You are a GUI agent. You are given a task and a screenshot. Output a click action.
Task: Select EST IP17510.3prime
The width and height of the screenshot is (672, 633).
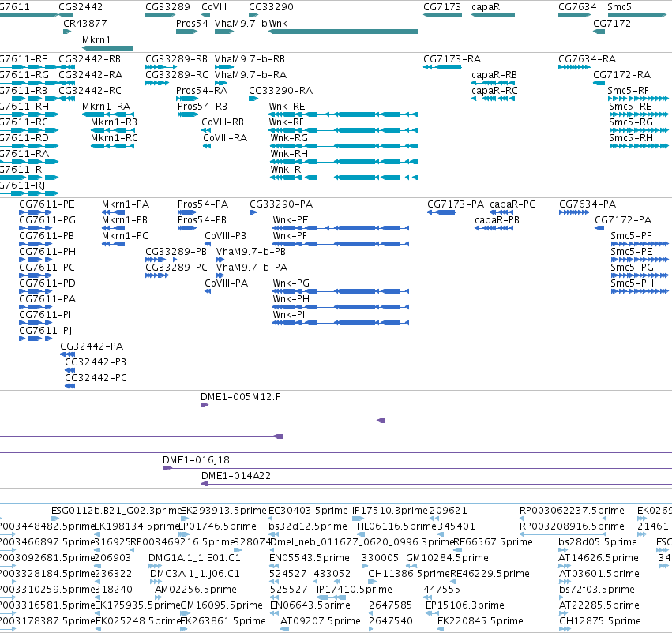point(390,511)
